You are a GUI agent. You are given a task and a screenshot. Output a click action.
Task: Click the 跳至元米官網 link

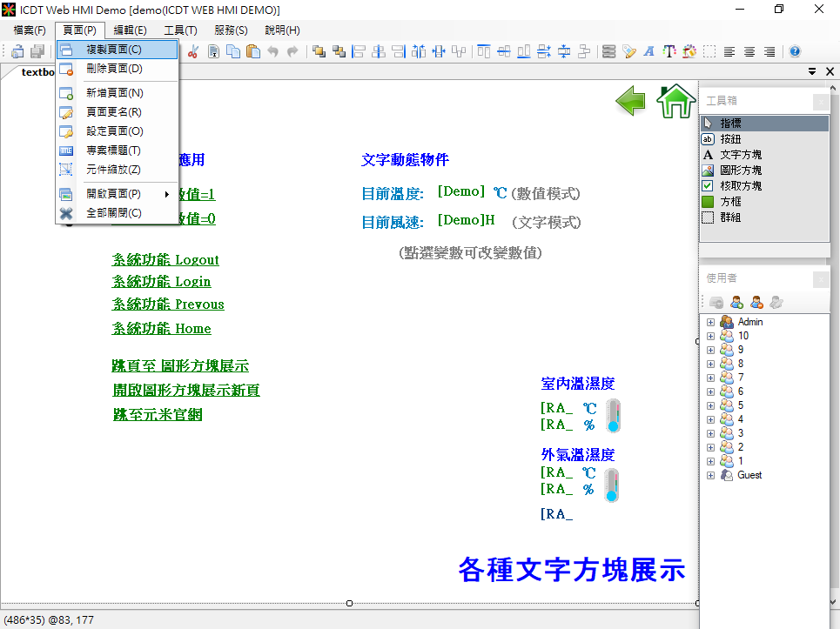pyautogui.click(x=158, y=415)
